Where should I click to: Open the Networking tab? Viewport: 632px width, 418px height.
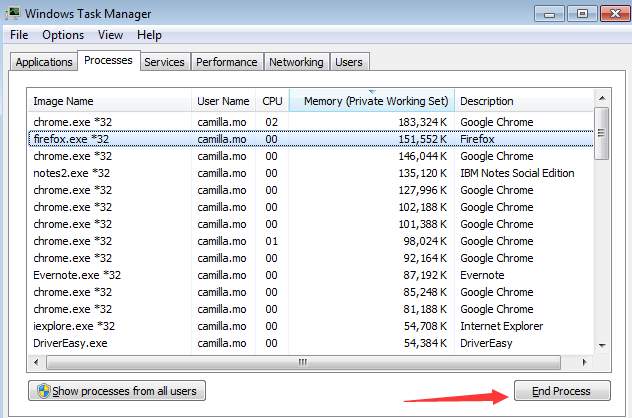point(296,62)
